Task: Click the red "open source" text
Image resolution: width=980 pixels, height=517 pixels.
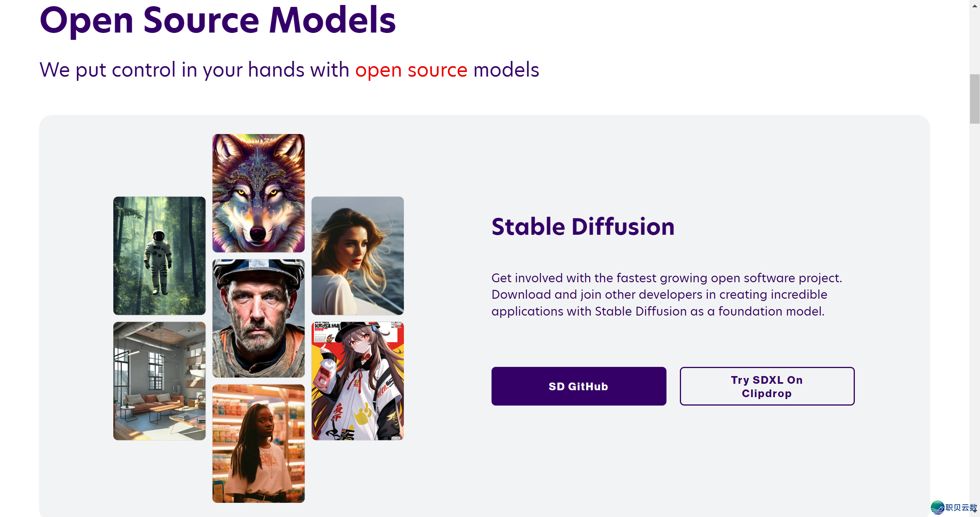Action: [411, 70]
